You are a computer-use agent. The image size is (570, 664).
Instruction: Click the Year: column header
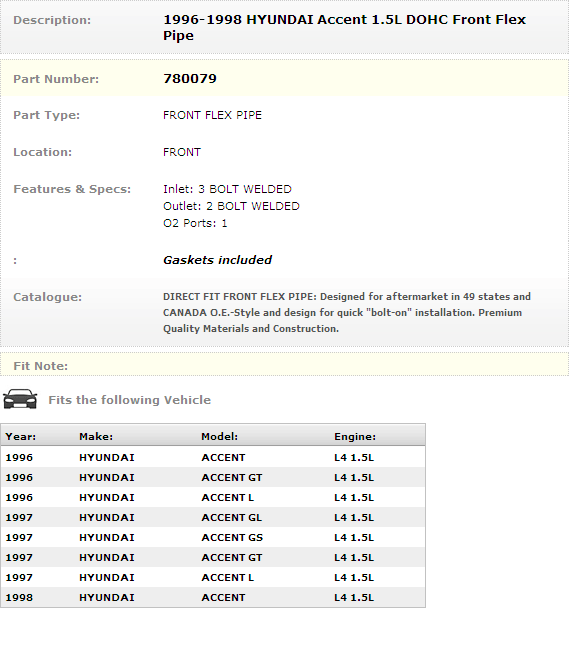20,437
